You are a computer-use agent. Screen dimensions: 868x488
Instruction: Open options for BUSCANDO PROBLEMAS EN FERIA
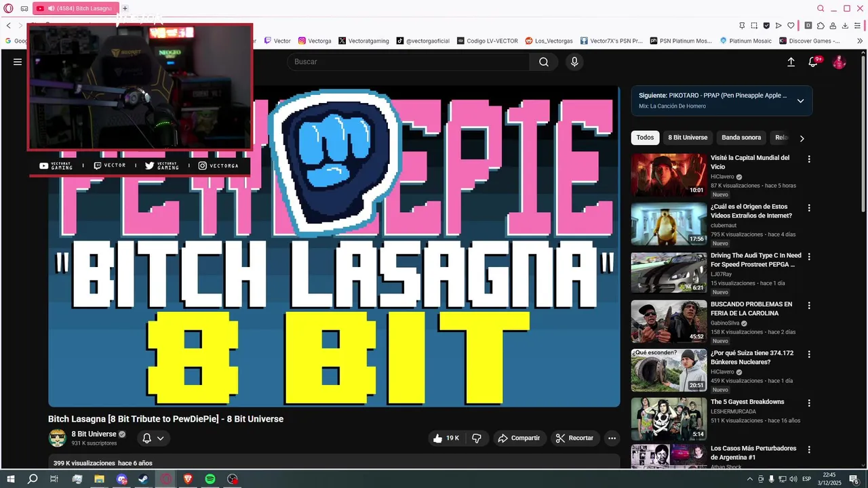click(x=808, y=306)
